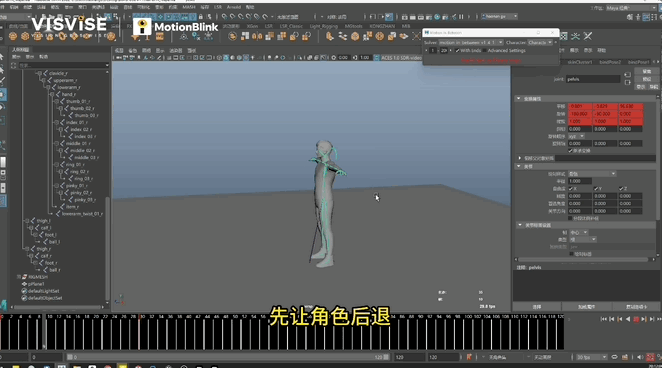662x368 pixels.
Task: Open the Solver dropdown in the MotionBlink window
Action: 471,43
